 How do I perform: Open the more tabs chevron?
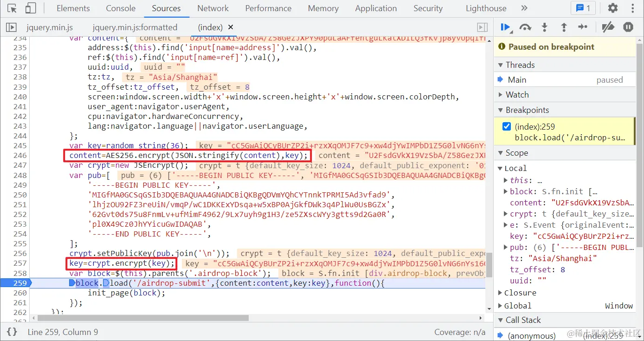[524, 8]
